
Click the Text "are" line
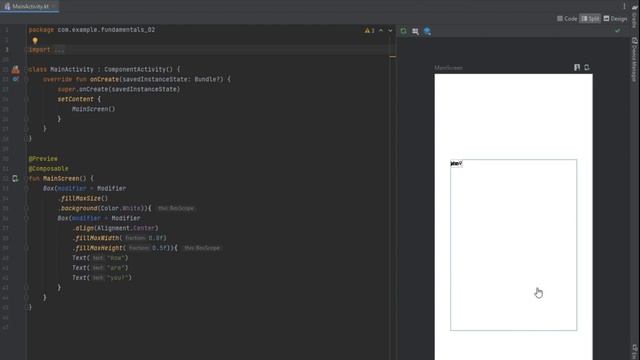100,268
